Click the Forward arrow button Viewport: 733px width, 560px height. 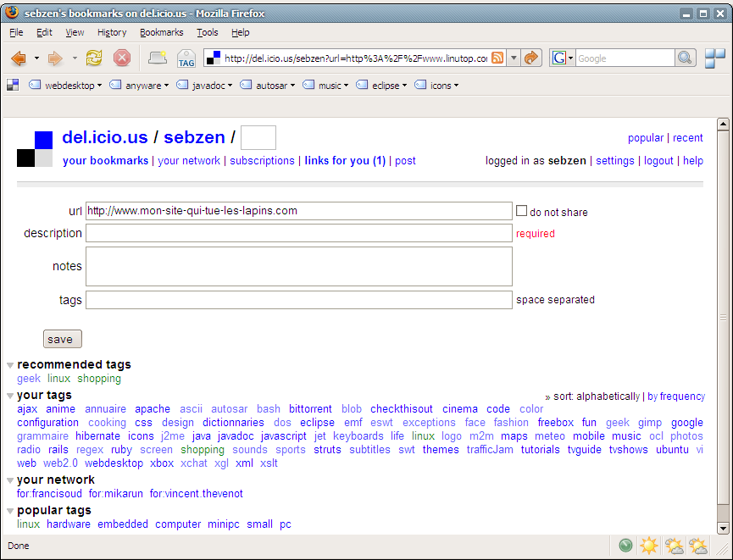click(x=55, y=58)
